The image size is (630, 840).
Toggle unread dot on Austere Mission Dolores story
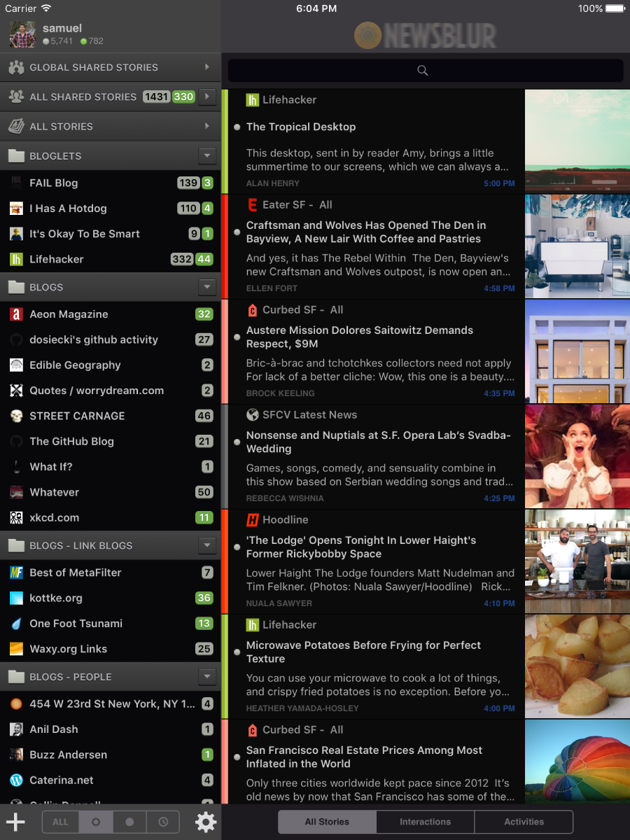click(x=237, y=337)
